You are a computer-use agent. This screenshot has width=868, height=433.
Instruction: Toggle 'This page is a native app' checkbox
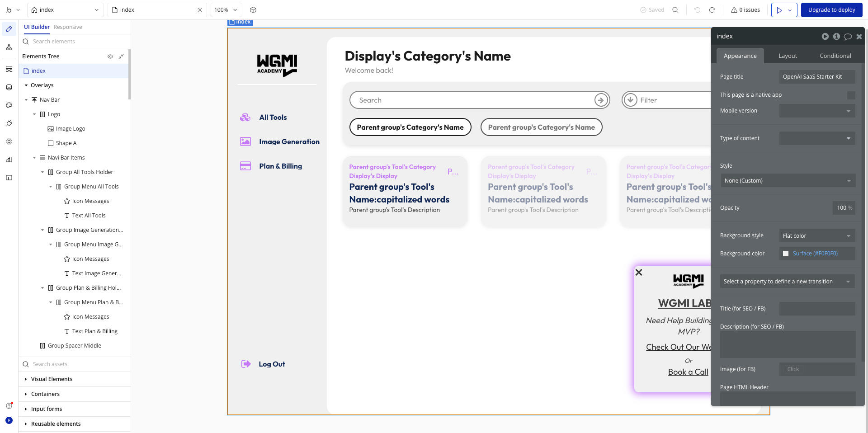851,95
